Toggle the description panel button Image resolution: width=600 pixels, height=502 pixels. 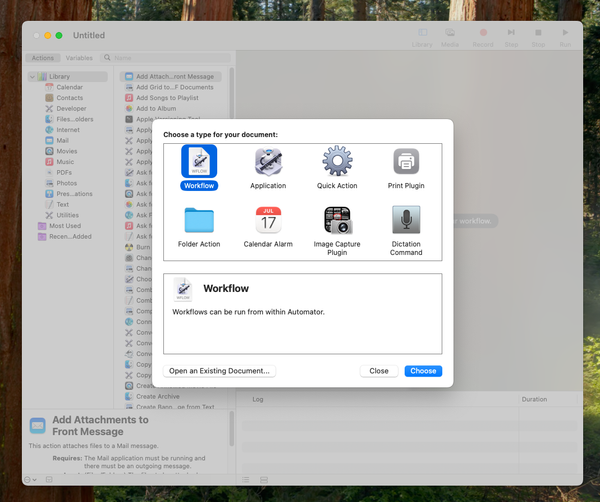pos(49,479)
